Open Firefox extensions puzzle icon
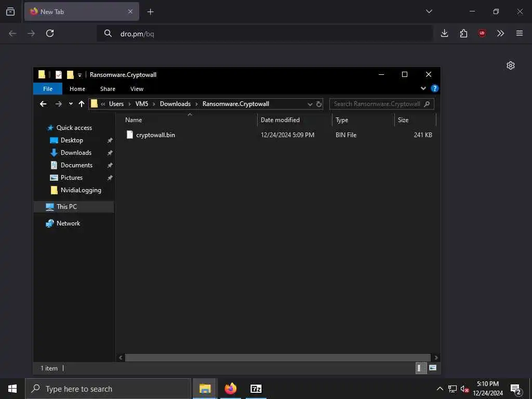 click(463, 33)
